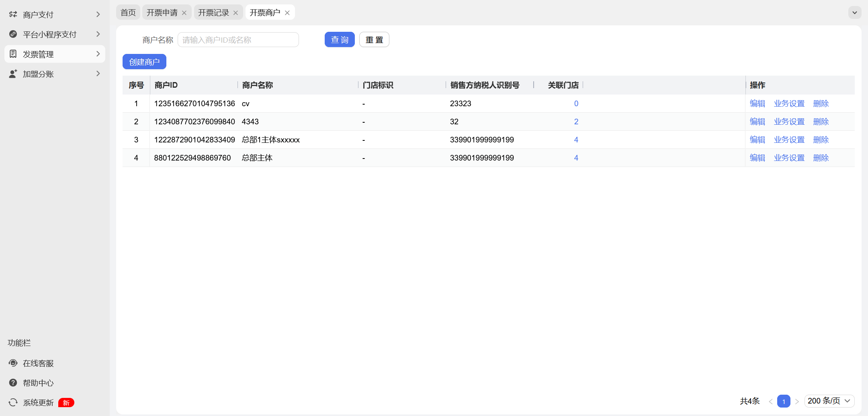
Task: Expand the 加盟分账 menu chevron
Action: (98, 74)
